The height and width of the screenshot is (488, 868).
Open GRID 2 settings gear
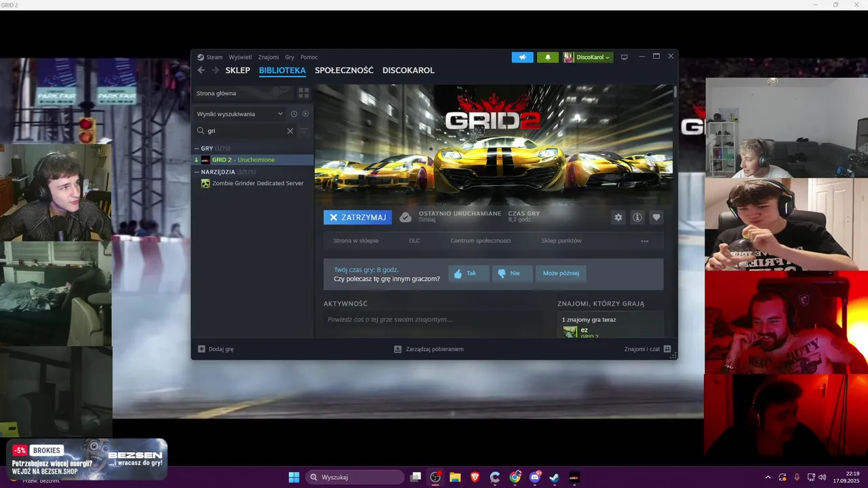pos(618,218)
